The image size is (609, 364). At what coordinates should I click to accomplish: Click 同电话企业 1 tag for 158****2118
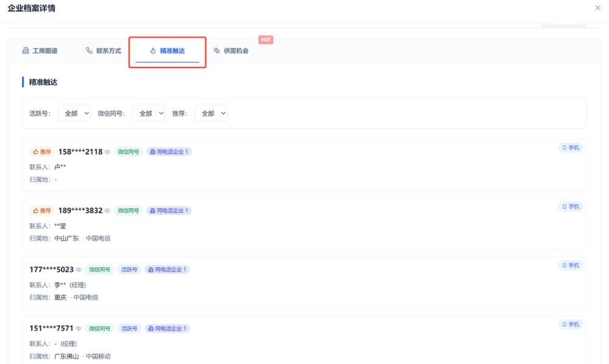coord(169,152)
